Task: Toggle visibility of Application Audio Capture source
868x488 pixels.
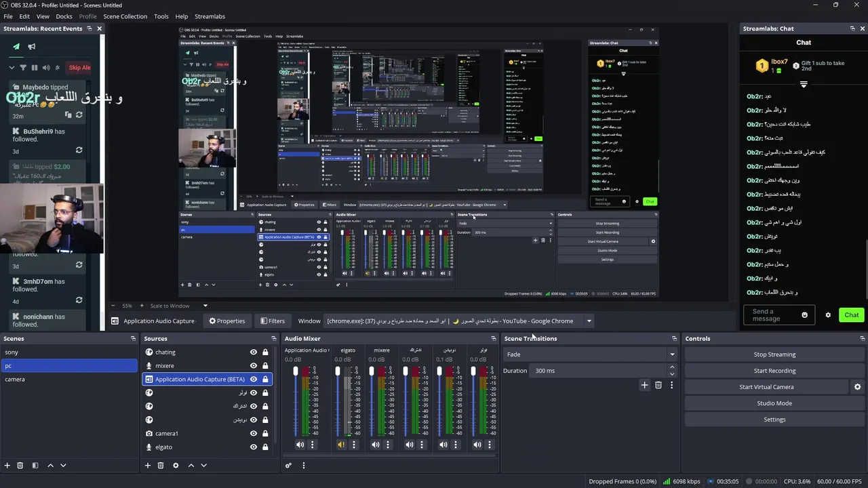Action: [x=254, y=379]
